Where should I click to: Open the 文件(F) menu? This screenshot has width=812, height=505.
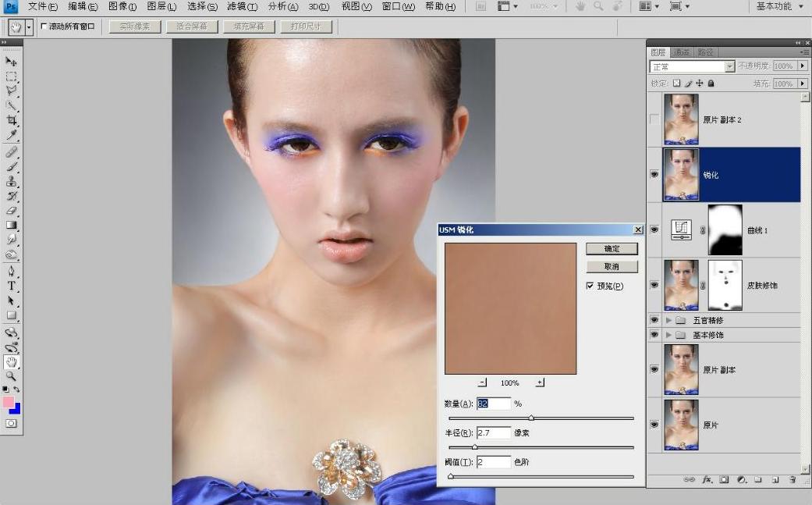coord(42,7)
